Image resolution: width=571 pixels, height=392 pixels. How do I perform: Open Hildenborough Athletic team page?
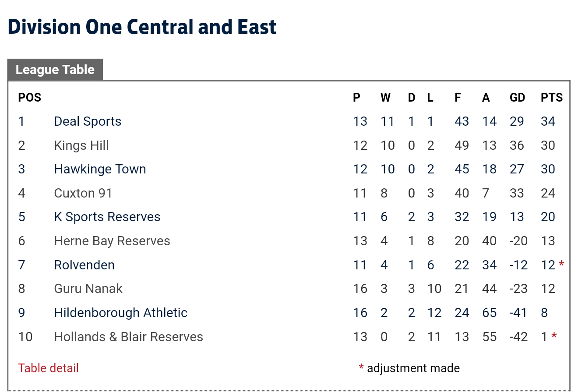[x=121, y=313]
